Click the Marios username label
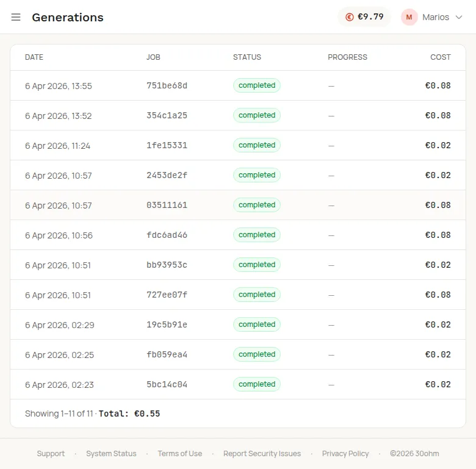Viewport: 476px width, 469px height. [x=436, y=17]
